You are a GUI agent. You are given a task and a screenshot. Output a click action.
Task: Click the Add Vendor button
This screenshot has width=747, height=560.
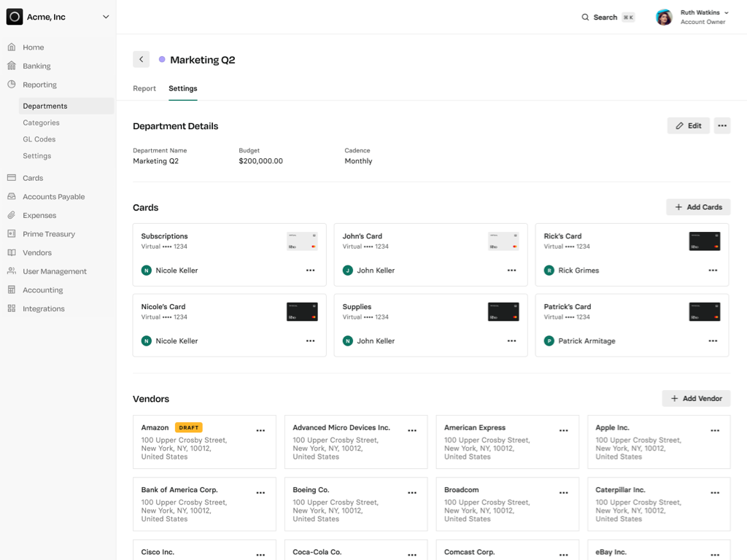(x=697, y=399)
